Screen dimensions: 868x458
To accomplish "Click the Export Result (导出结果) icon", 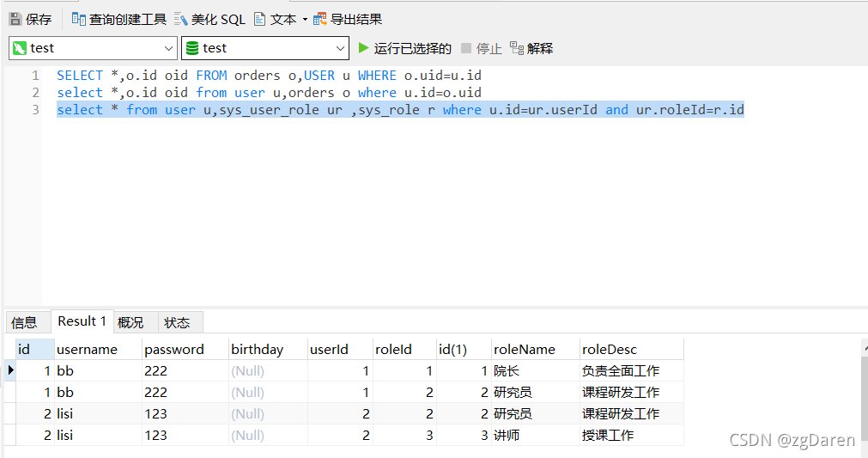I will point(319,20).
